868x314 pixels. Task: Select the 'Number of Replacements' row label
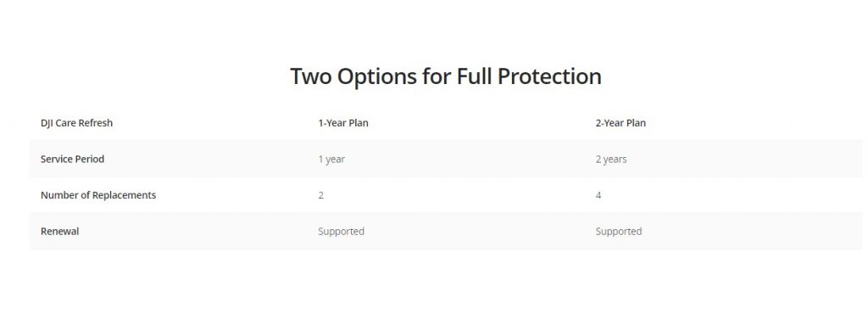coord(98,195)
